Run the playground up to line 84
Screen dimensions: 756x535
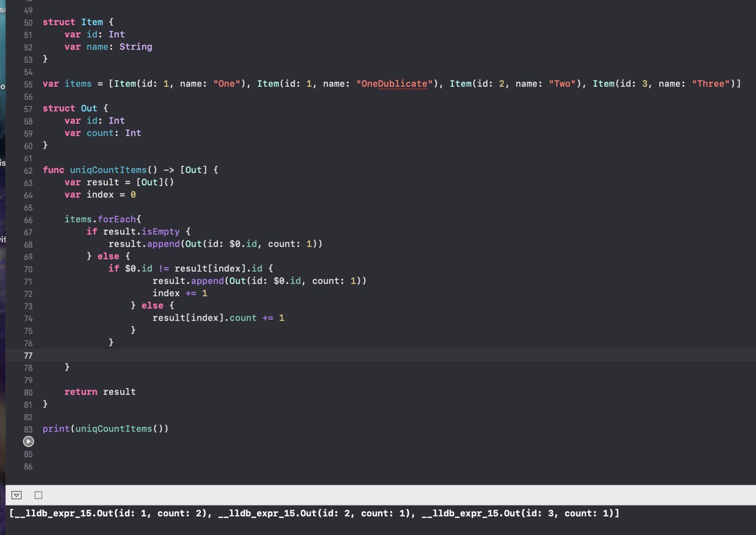coord(28,441)
